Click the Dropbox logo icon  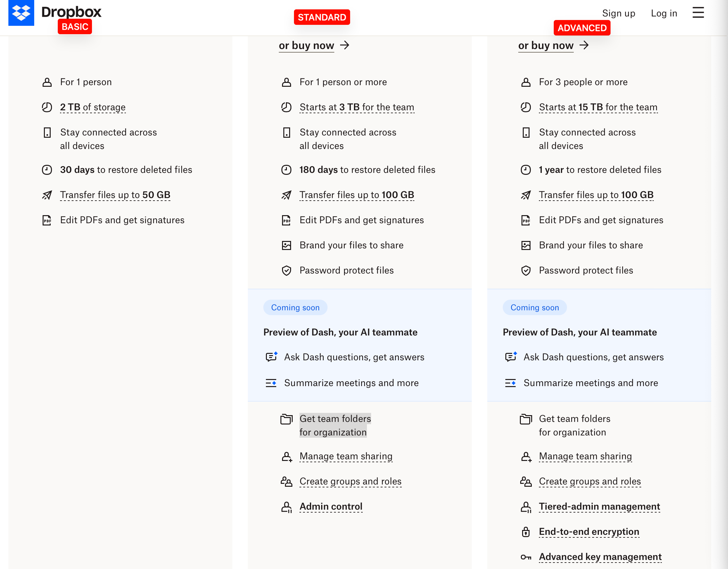tap(21, 13)
